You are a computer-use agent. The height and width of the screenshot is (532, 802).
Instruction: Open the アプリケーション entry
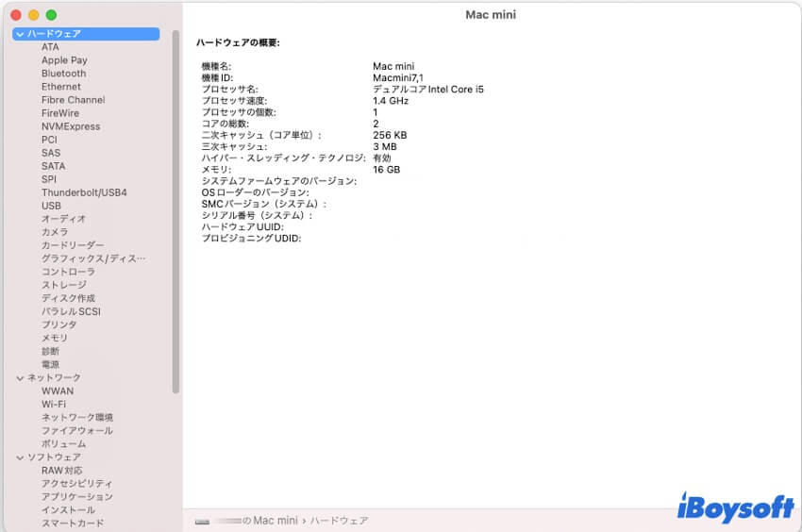pyautogui.click(x=77, y=497)
